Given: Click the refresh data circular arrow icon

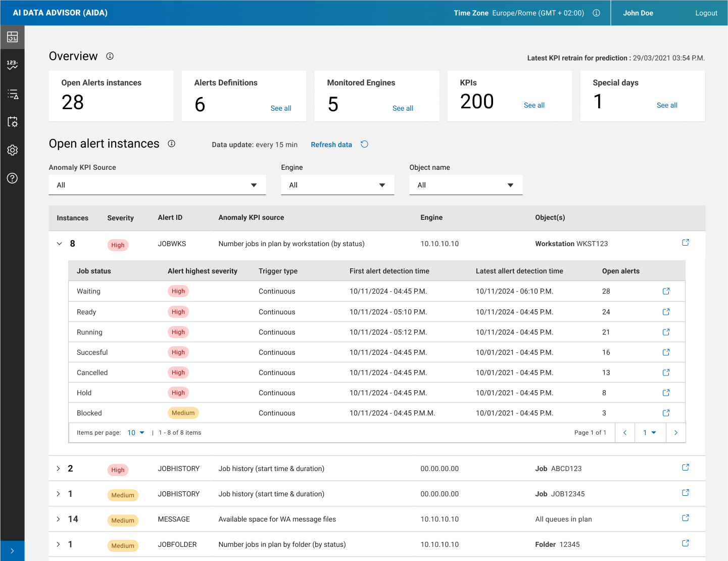Looking at the screenshot, I should 364,145.
